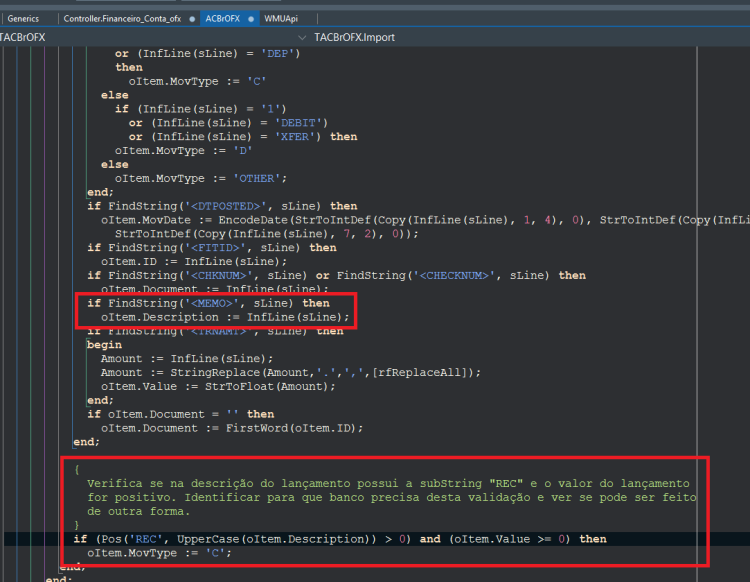Switch to the WMUApi tab

(281, 19)
